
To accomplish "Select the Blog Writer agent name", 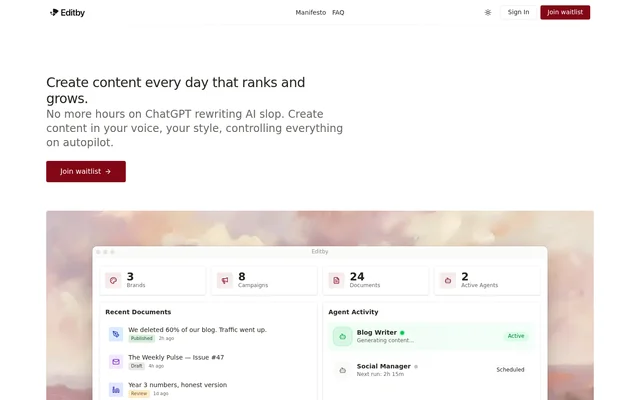I will coord(377,333).
